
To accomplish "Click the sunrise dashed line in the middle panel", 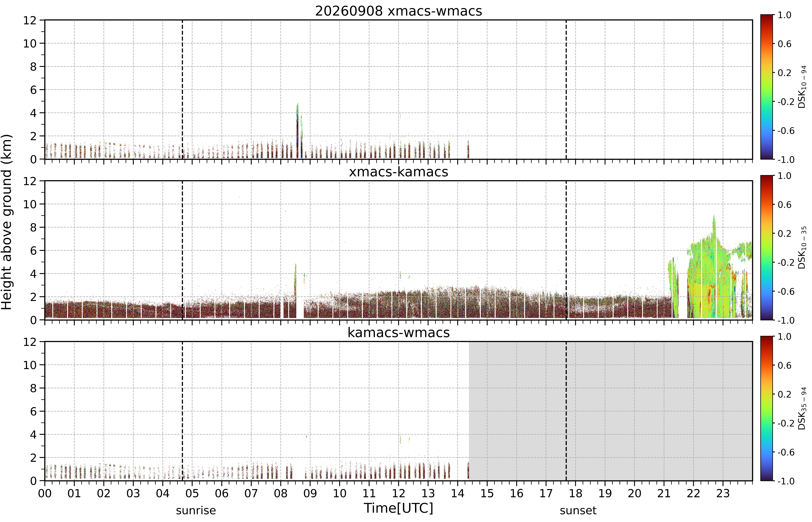I will tap(182, 250).
